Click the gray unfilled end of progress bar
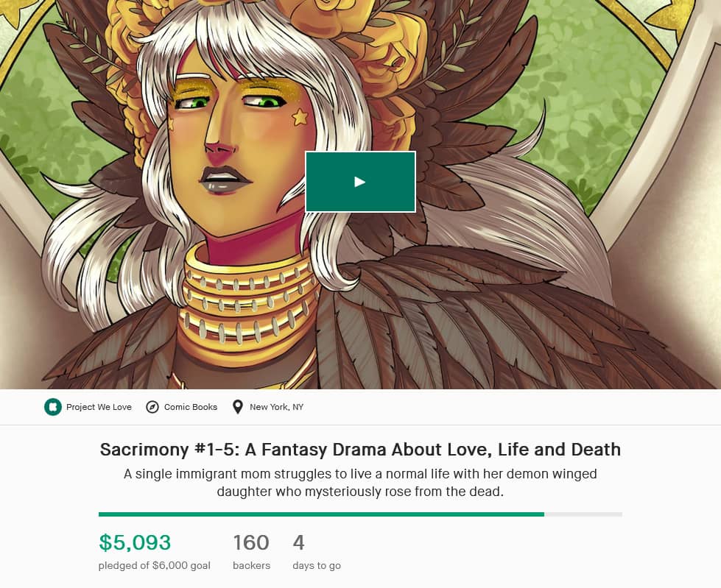Screen dimensions: 721x588 [x=583, y=514]
